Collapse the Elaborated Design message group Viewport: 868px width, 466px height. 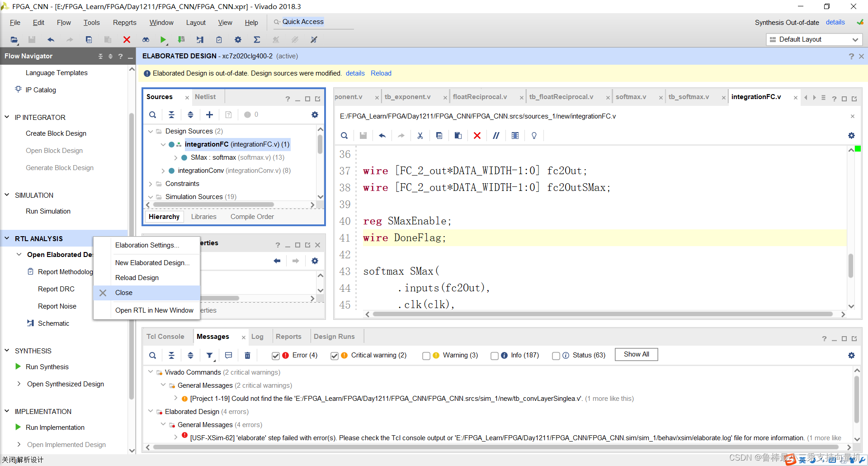[151, 411]
